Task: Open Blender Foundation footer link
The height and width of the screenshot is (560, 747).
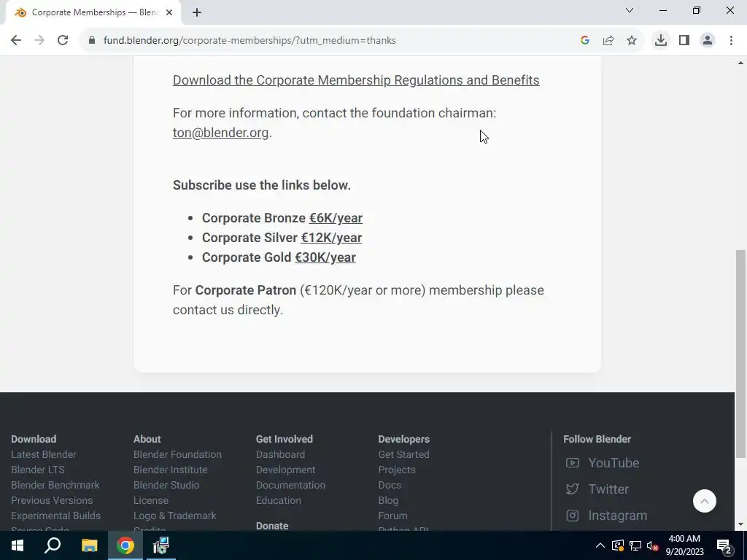Action: [x=177, y=454]
